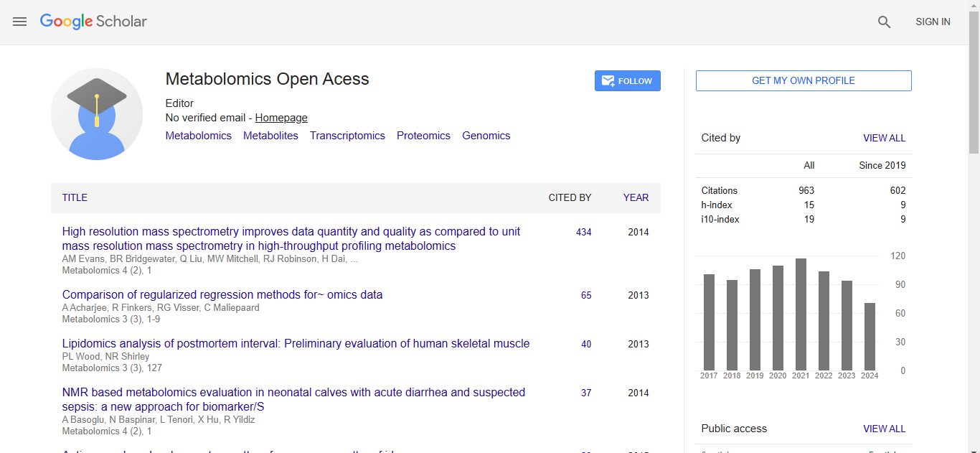Open the Homepage link
This screenshot has width=980, height=453.
[281, 118]
